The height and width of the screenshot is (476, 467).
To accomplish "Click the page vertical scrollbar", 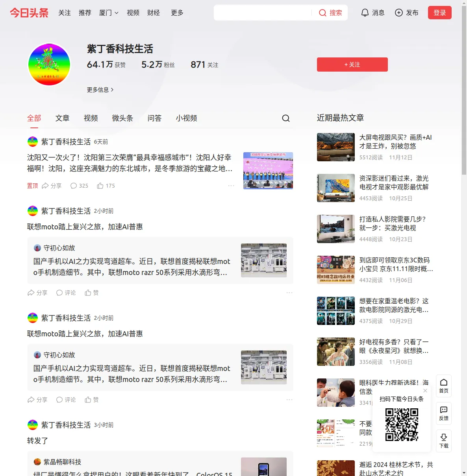I will (x=464, y=90).
